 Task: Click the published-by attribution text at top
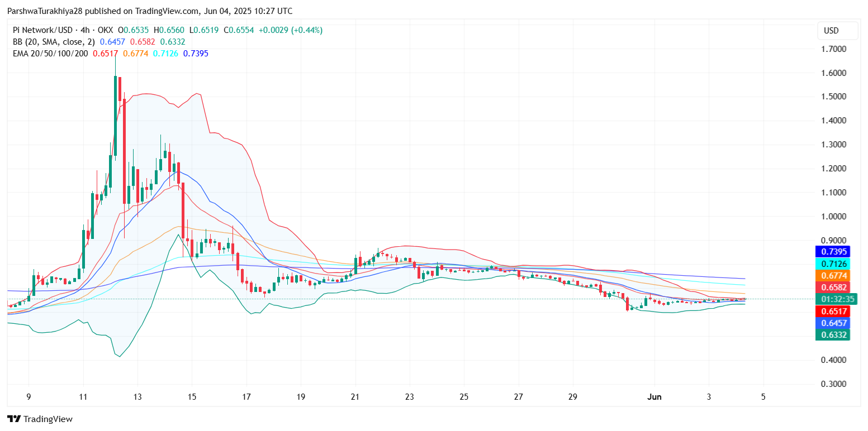[150, 11]
